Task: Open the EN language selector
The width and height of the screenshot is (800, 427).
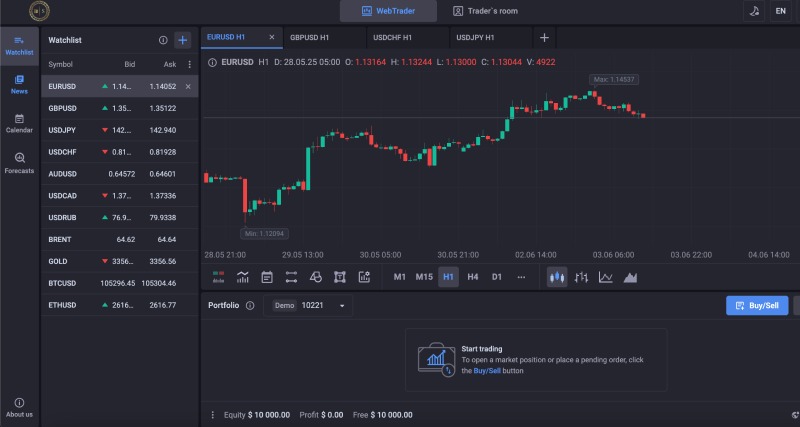Action: [780, 11]
